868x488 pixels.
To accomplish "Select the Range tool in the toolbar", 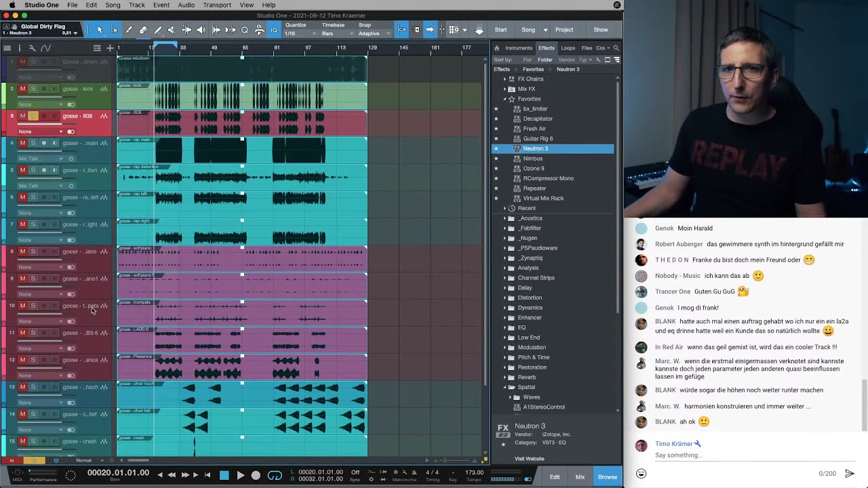I will click(114, 30).
